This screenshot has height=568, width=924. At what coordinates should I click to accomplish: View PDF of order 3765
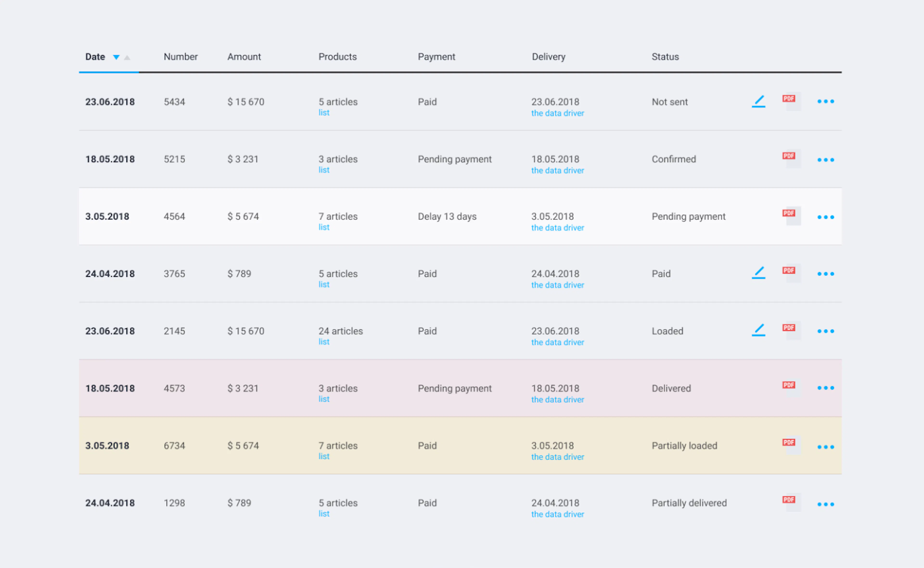791,273
